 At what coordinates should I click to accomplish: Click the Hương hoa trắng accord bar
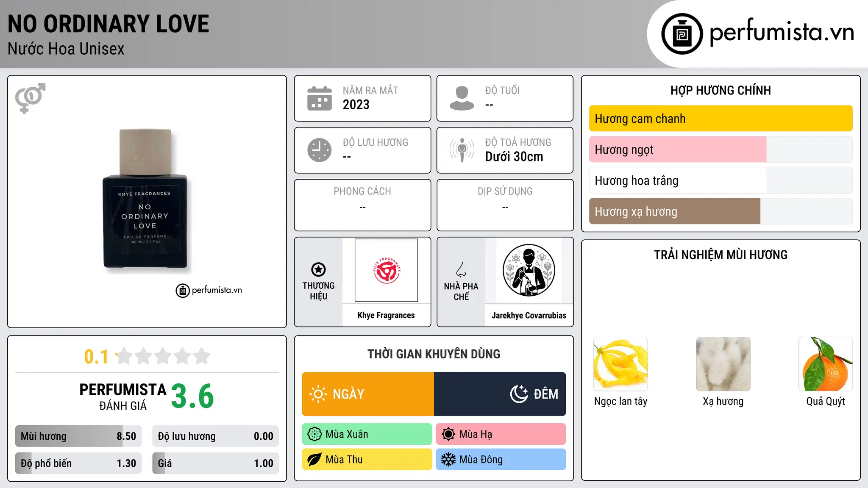point(721,180)
